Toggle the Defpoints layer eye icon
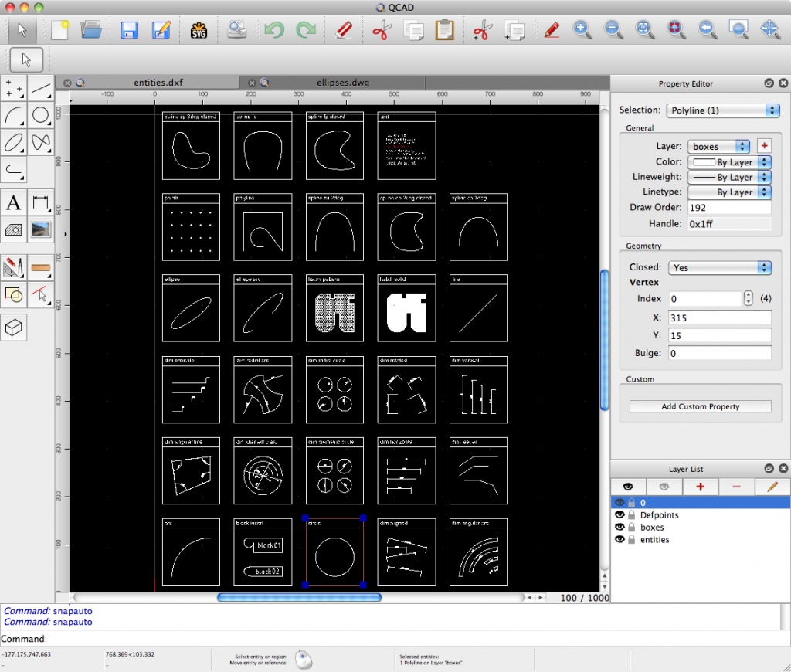The image size is (791, 672). pos(619,514)
